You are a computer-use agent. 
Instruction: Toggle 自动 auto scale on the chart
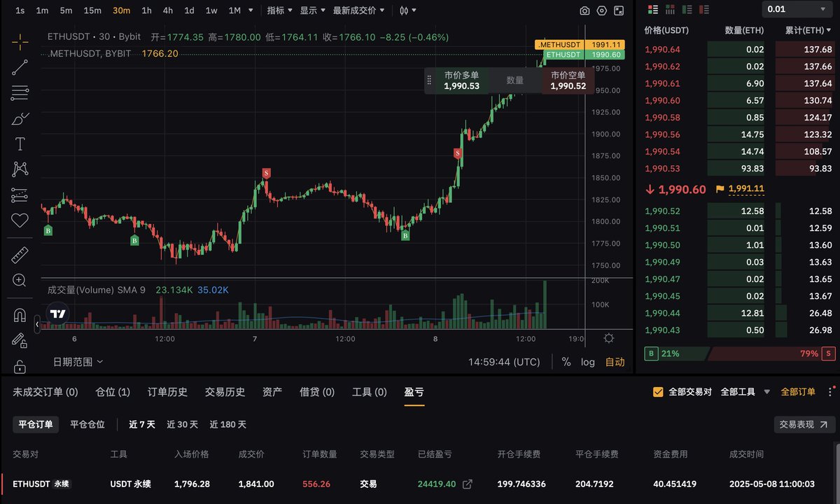[x=615, y=362]
